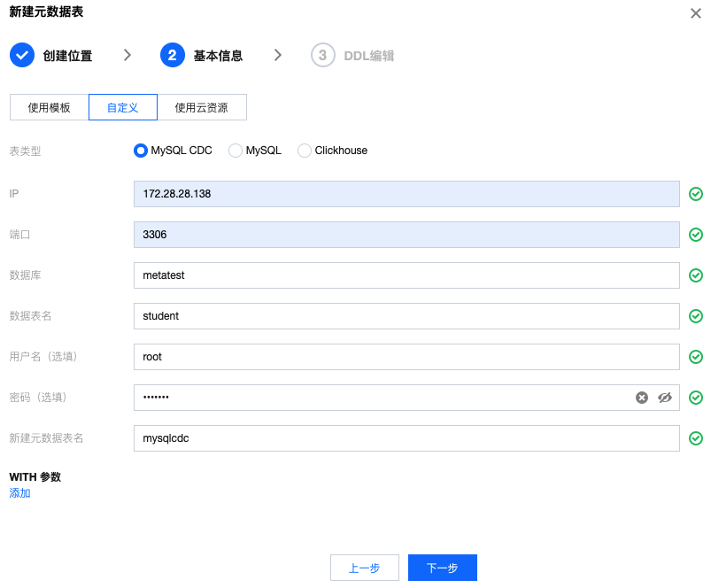Select the Clickhouse table type
This screenshot has width=711, height=588.
(x=305, y=151)
